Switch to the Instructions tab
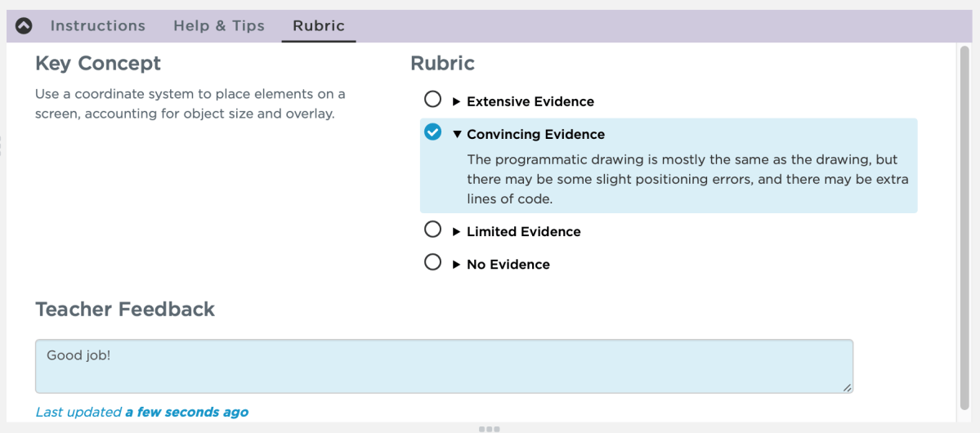980x433 pixels. pyautogui.click(x=97, y=26)
